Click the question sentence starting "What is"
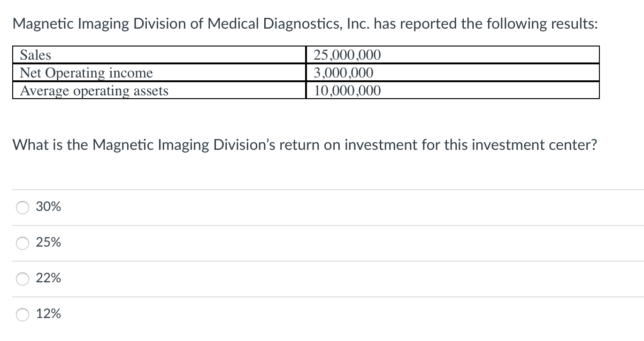Viewport: 644px width, 341px height. tap(305, 145)
